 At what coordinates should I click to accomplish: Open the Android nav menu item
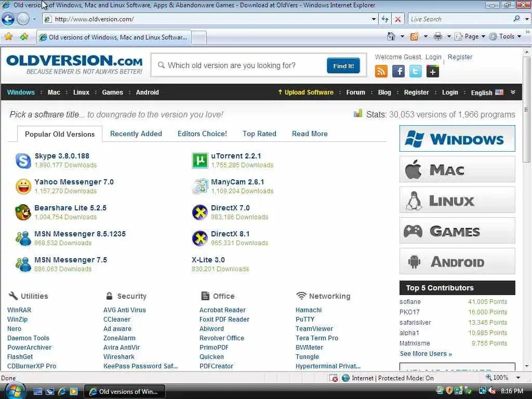pyautogui.click(x=147, y=92)
